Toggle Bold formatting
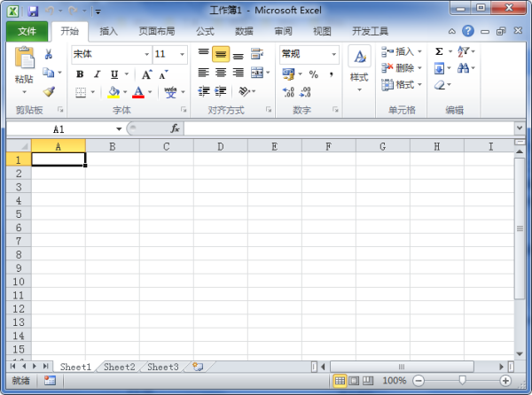 coord(80,74)
